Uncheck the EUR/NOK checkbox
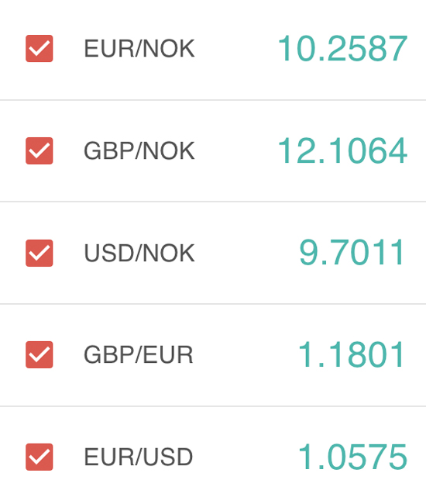Image resolution: width=426 pixels, height=504 pixels. [40, 49]
